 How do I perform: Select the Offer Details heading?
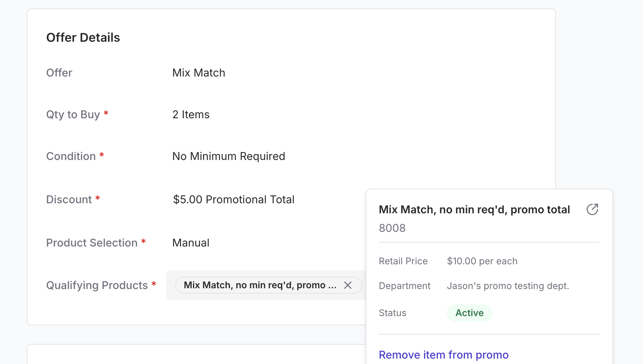[x=83, y=37]
